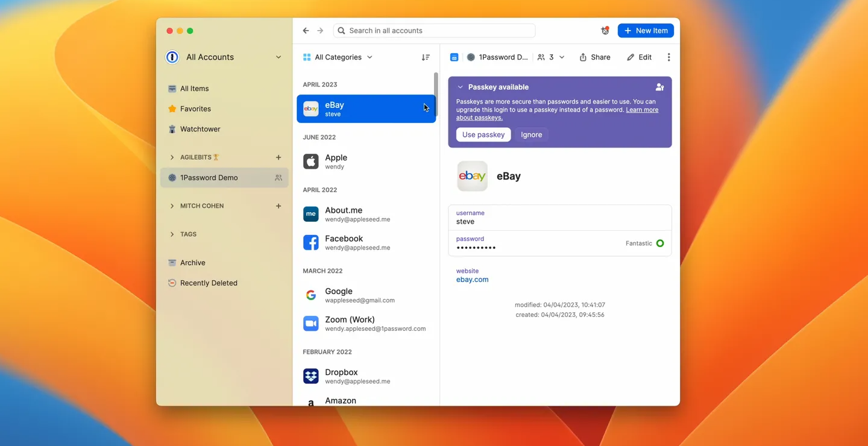Screen dimensions: 868x446
Task: Select the Apple login item
Action: point(366,162)
